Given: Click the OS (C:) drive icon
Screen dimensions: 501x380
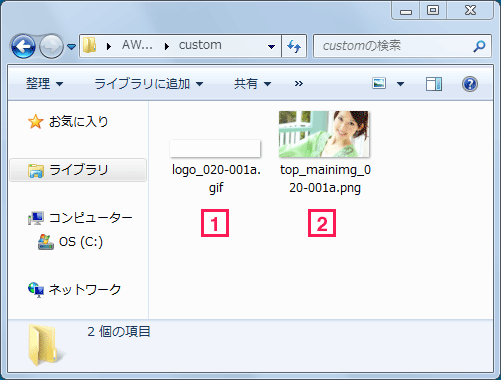Looking at the screenshot, I should click(46, 242).
